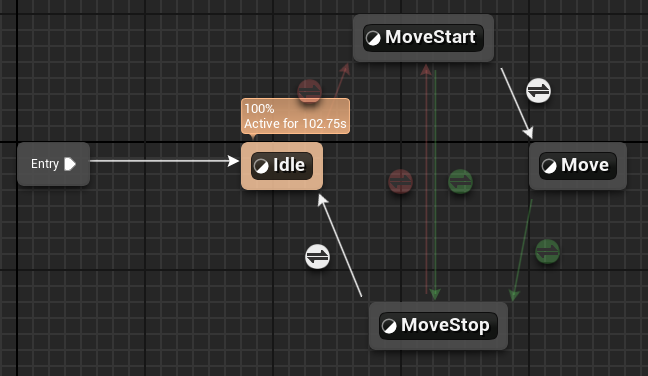Image resolution: width=648 pixels, height=376 pixels.
Task: Select the MoveStart state node label
Action: point(430,37)
